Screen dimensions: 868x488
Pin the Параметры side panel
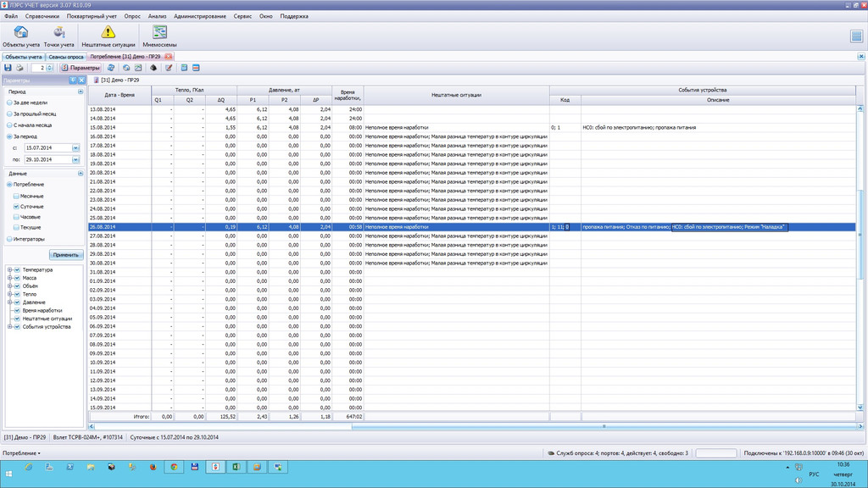point(73,80)
